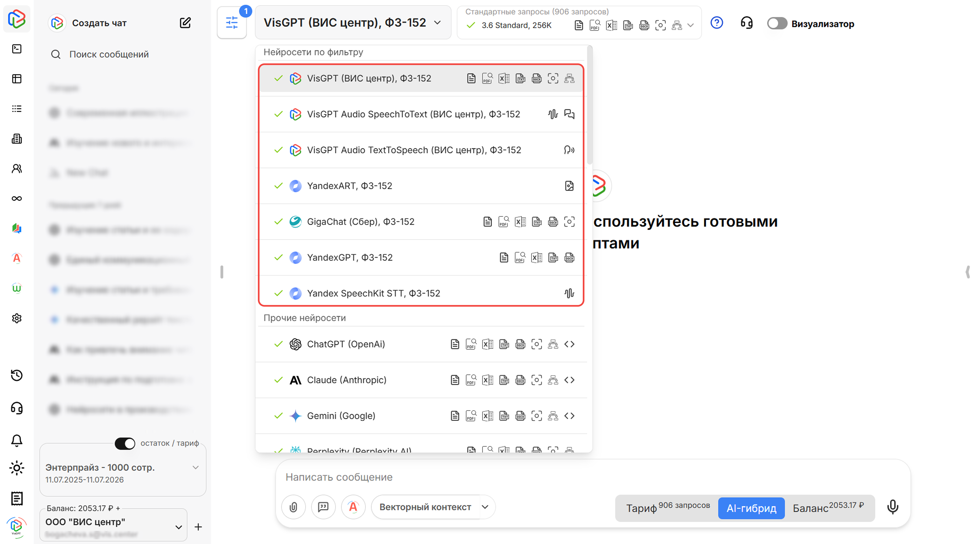Select VisGPT Audio SpeechToText model
980x544 pixels.
click(x=421, y=114)
